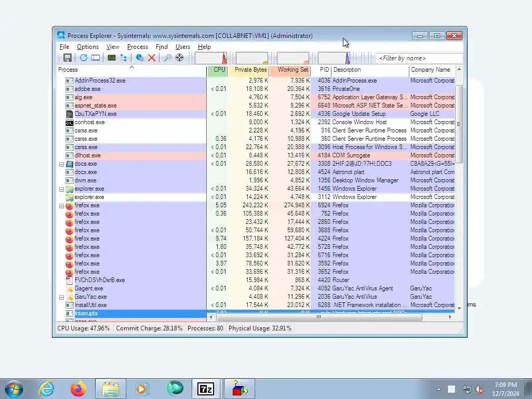Click the icon beside CbuTXaPYN.exe
The width and height of the screenshot is (532, 399).
click(69, 114)
